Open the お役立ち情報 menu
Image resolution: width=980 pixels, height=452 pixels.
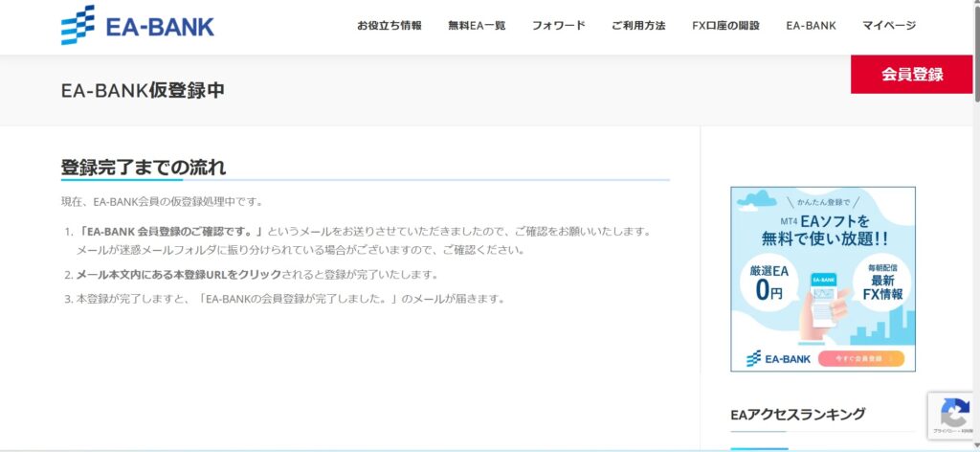389,26
